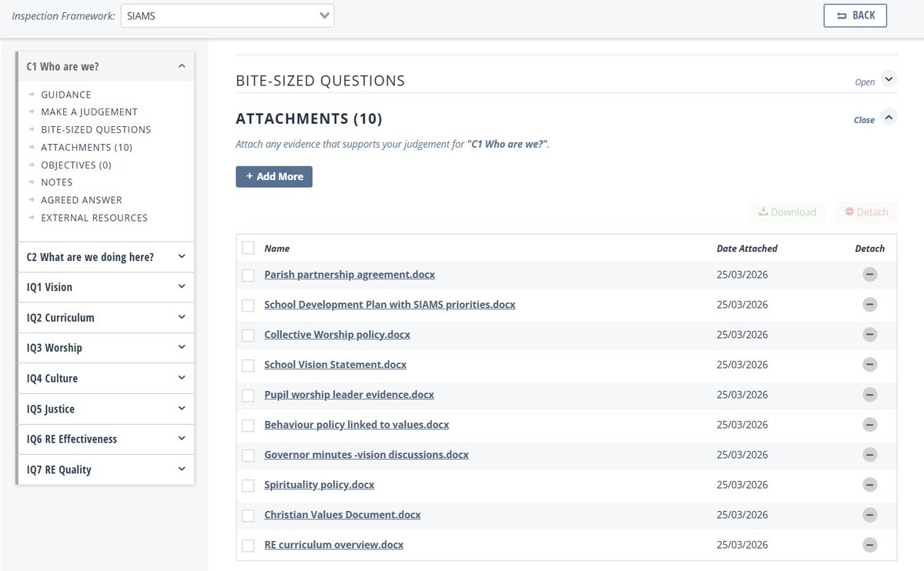Click the Add More button
Image resolution: width=924 pixels, height=571 pixels.
(274, 176)
